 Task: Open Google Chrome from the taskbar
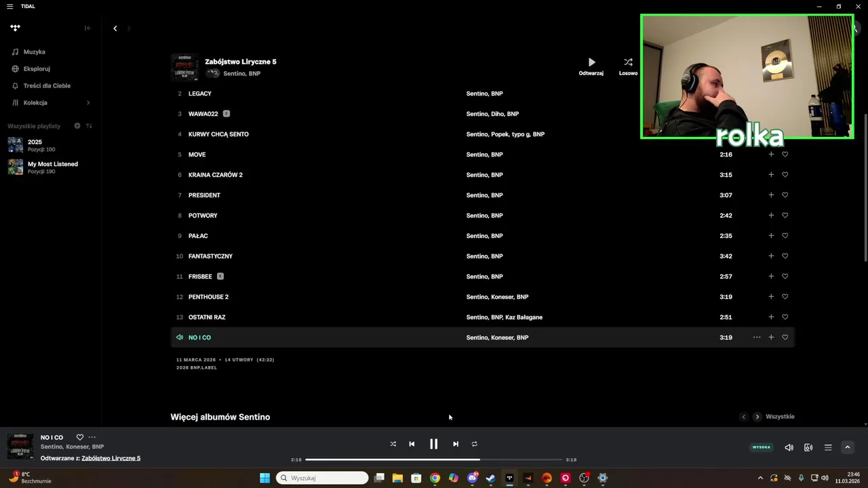(x=435, y=478)
